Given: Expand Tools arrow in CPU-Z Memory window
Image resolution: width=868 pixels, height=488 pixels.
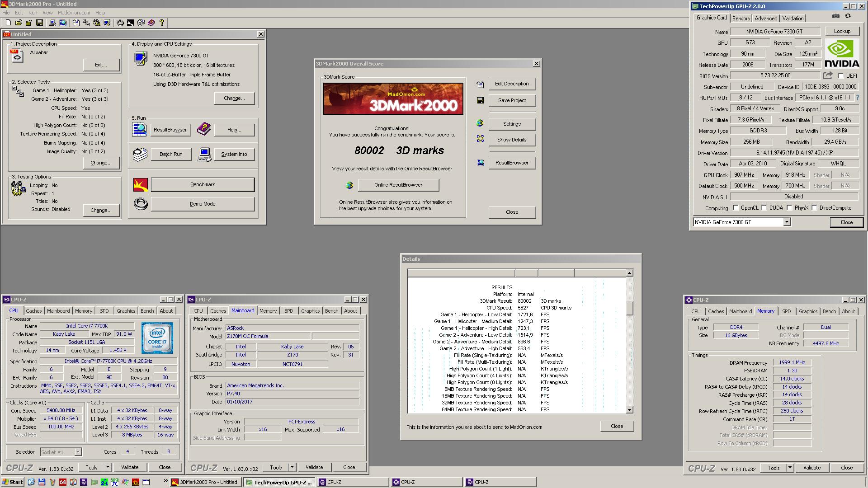Looking at the screenshot, I should pyautogui.click(x=790, y=468).
